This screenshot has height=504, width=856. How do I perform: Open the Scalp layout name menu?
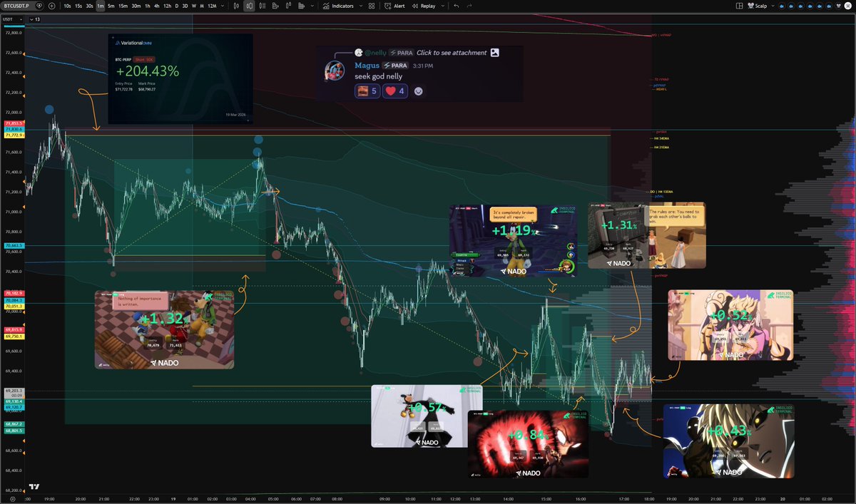coord(758,6)
